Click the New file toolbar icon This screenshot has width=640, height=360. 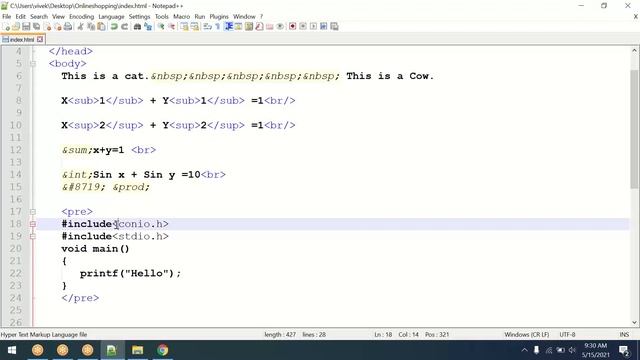tap(6, 27)
